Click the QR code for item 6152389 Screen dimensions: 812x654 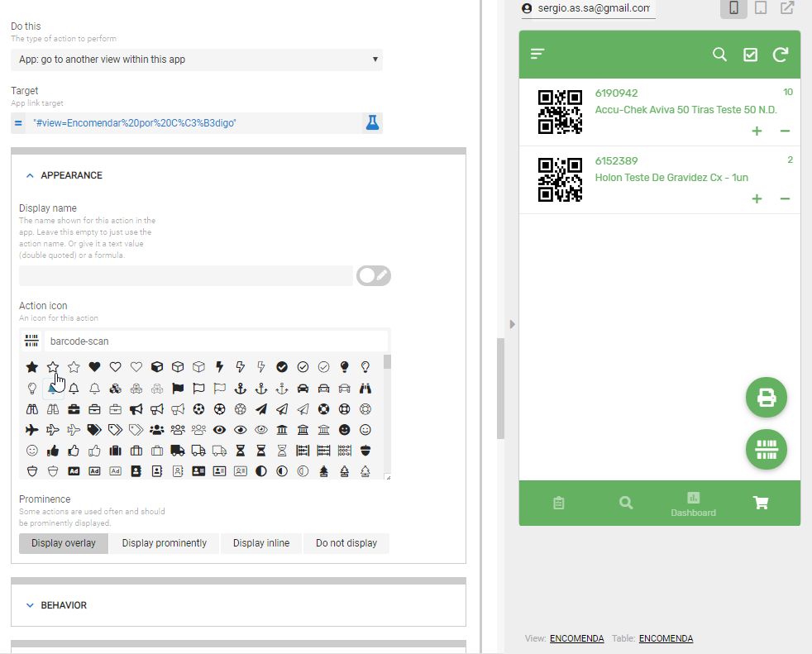point(560,179)
